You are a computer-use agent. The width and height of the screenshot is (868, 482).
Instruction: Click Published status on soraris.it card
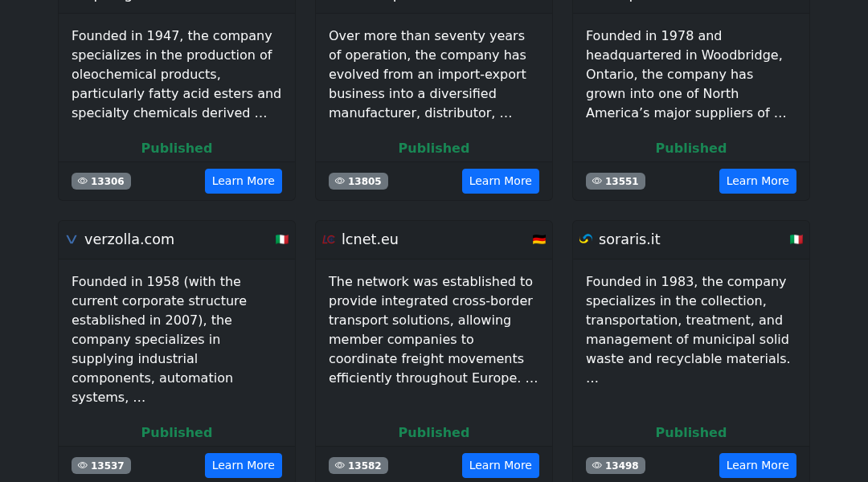(x=691, y=433)
